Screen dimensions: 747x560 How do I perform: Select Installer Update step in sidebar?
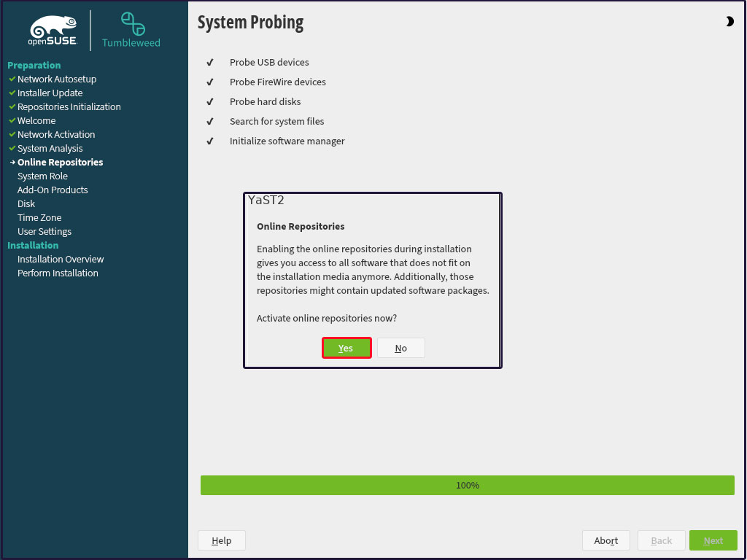50,93
